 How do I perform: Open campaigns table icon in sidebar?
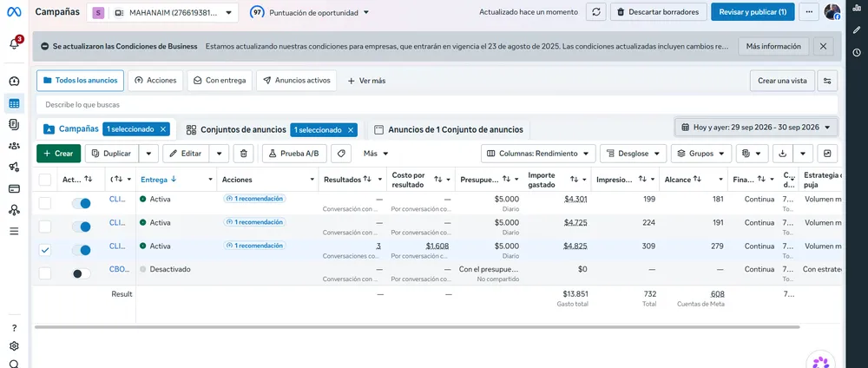pos(15,103)
